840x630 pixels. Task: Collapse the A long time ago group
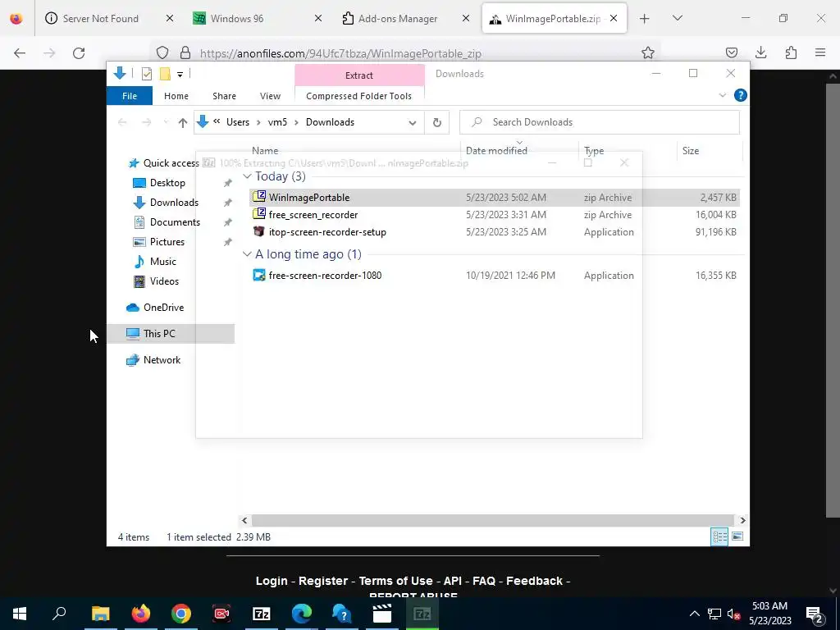(x=247, y=254)
